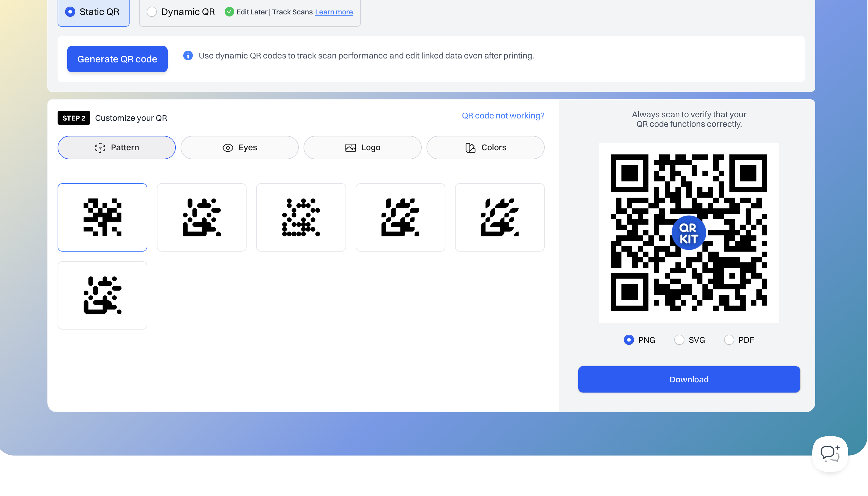Switch to the Eyes tab
Image resolution: width=868 pixels, height=496 pixels.
[x=239, y=148]
